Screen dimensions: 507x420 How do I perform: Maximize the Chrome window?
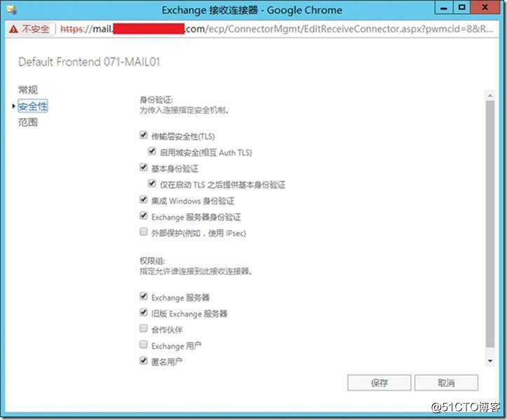[461, 8]
